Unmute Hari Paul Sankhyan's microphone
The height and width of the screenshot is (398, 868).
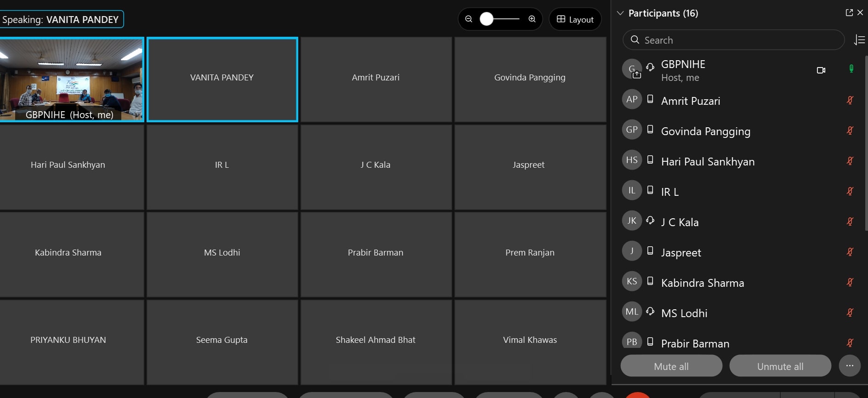tap(850, 161)
